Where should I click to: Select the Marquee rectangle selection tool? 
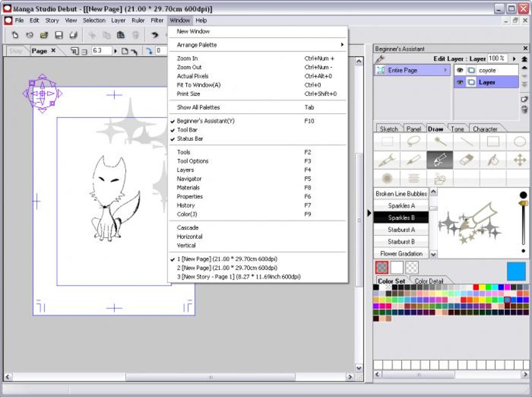point(387,141)
